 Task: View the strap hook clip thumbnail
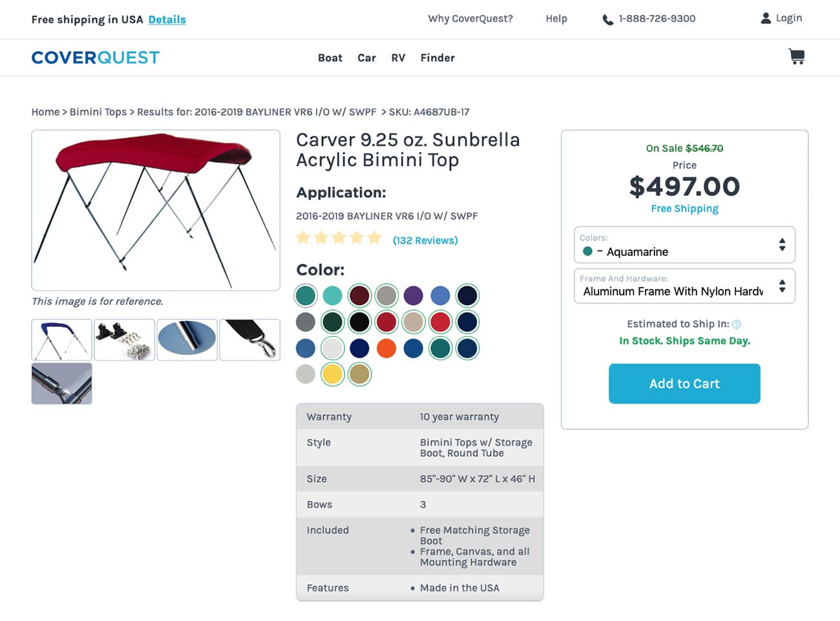[x=249, y=340]
